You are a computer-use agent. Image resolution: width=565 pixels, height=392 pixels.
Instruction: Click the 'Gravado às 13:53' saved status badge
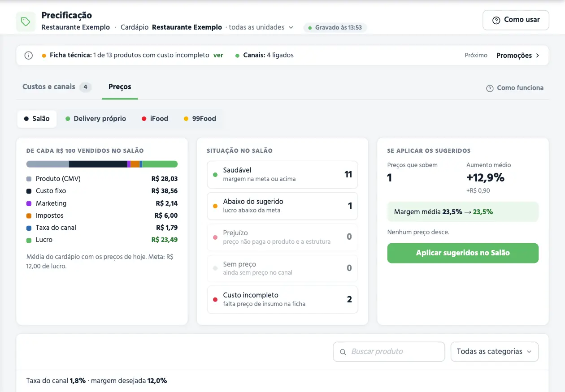pyautogui.click(x=335, y=28)
